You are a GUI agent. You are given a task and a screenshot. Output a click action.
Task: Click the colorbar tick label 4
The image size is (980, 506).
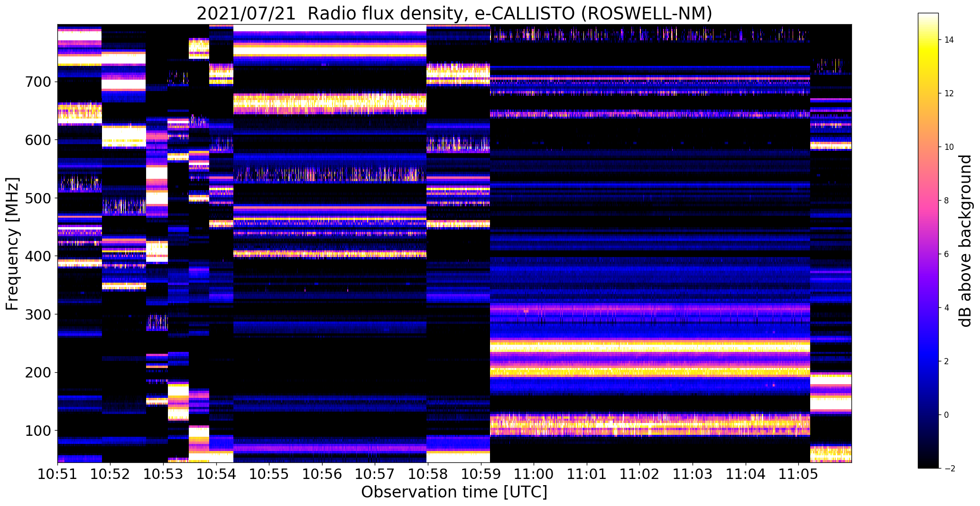click(x=947, y=308)
